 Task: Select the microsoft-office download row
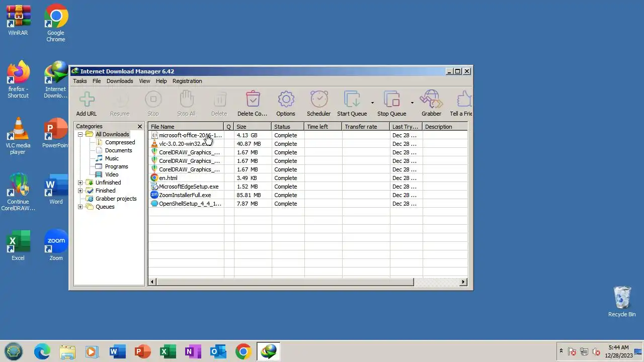[x=308, y=135]
